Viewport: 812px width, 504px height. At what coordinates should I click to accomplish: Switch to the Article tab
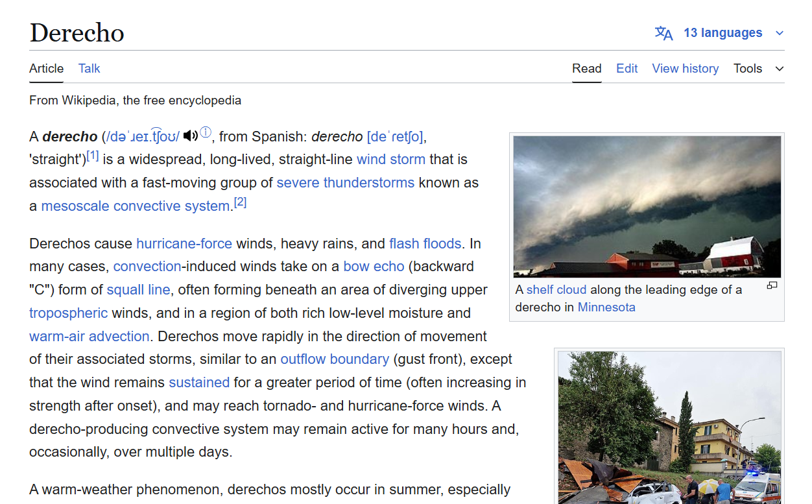(x=47, y=68)
